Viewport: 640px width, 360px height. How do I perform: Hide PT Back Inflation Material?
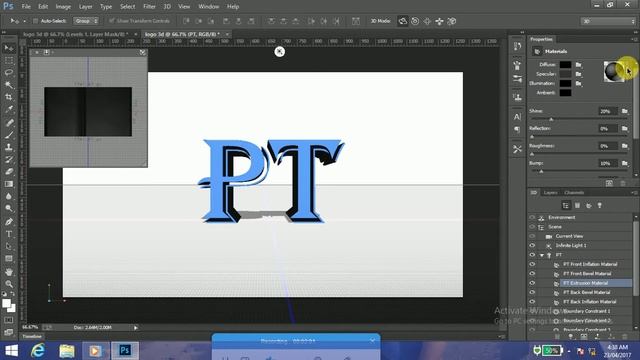click(532, 302)
